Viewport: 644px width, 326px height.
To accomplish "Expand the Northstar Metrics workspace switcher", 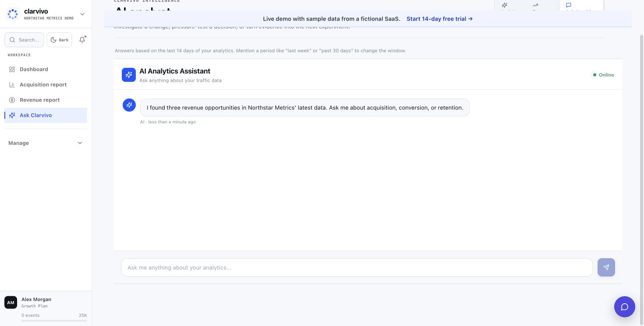I will [82, 14].
